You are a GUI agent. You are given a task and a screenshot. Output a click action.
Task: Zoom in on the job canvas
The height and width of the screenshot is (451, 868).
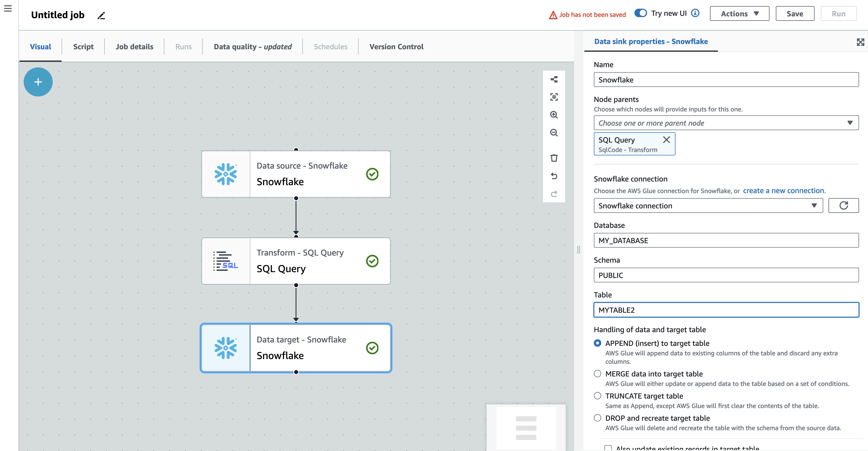point(554,115)
